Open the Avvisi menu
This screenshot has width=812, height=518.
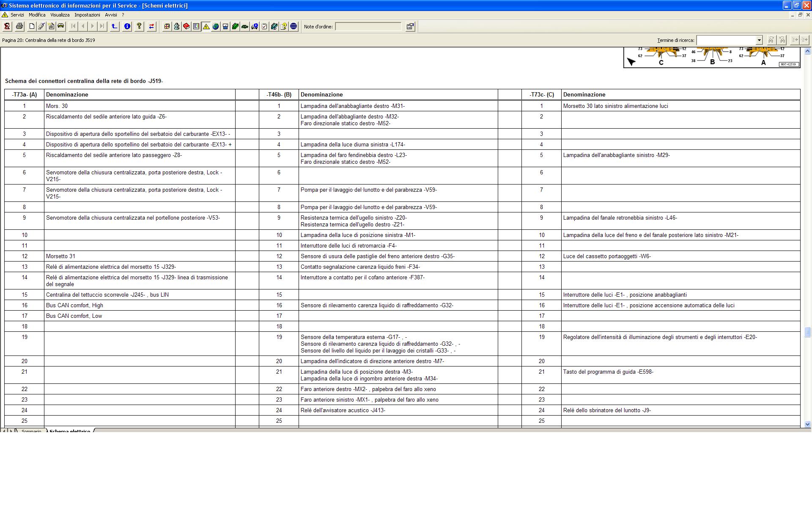click(x=111, y=15)
